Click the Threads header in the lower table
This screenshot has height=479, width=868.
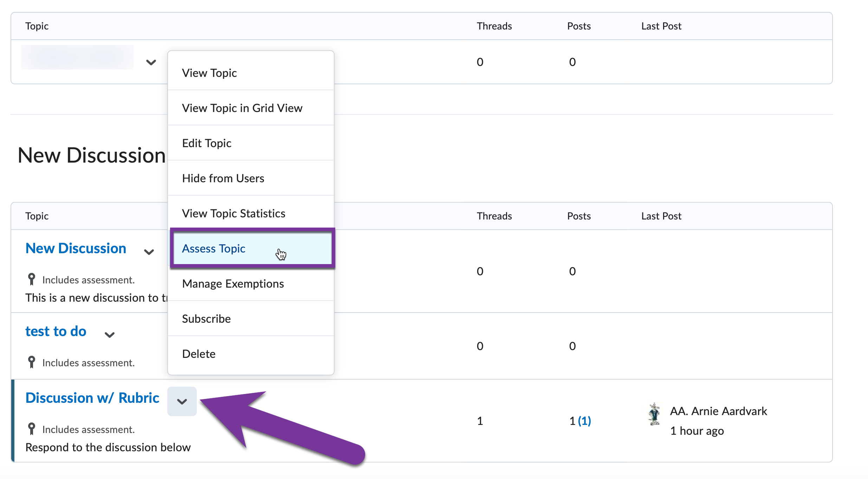pos(494,216)
